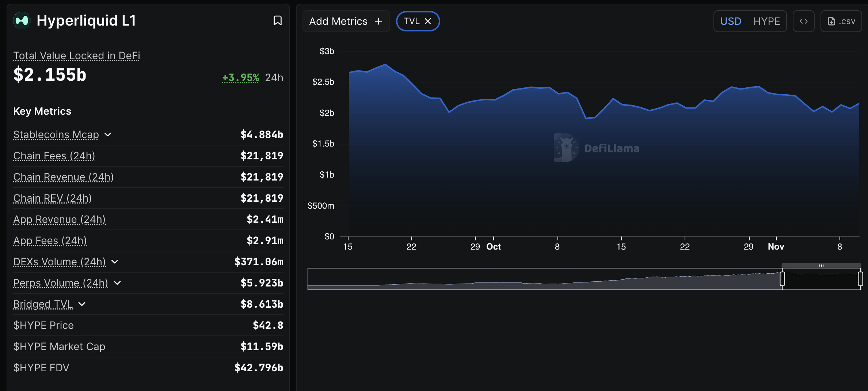The image size is (868, 391).
Task: Open the embed code icon button
Action: click(803, 21)
